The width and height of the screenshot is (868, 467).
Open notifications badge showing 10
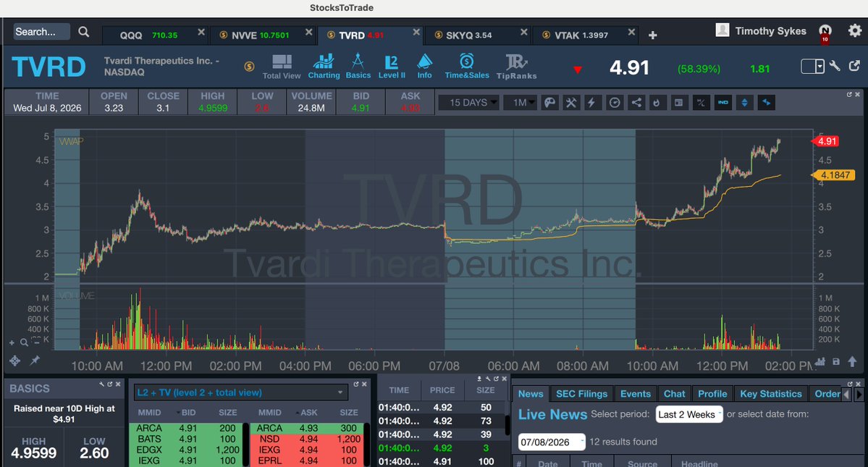[x=825, y=33]
